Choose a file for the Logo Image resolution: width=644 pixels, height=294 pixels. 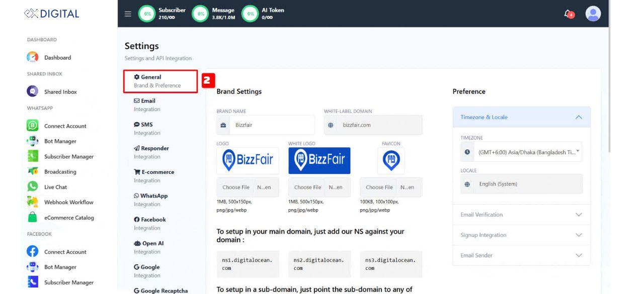coord(248,187)
